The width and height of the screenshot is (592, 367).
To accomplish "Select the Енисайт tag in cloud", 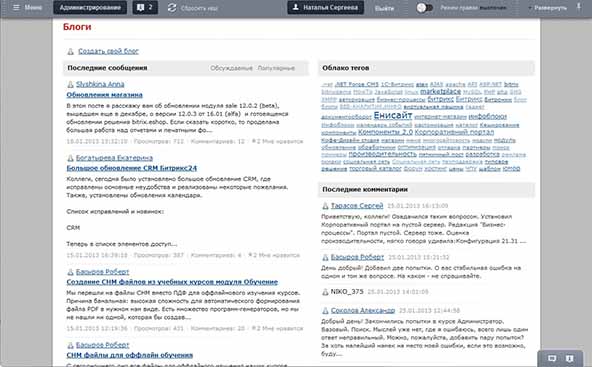I will (x=393, y=115).
